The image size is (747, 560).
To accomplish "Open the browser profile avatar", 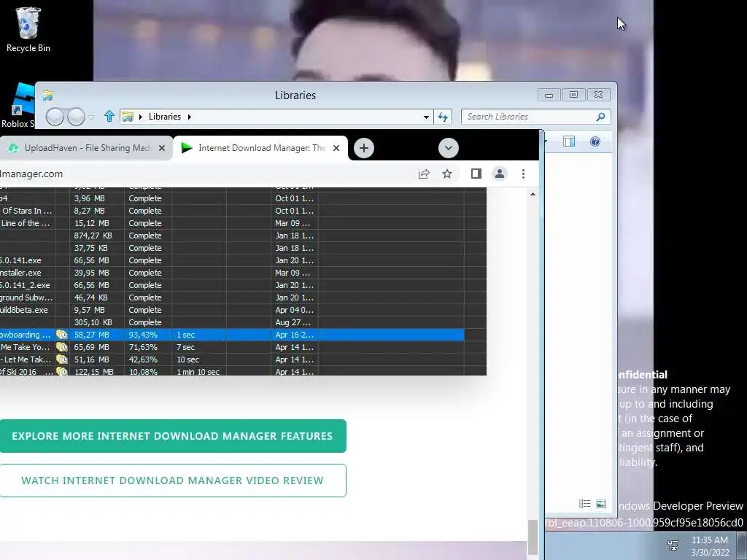I will (500, 174).
